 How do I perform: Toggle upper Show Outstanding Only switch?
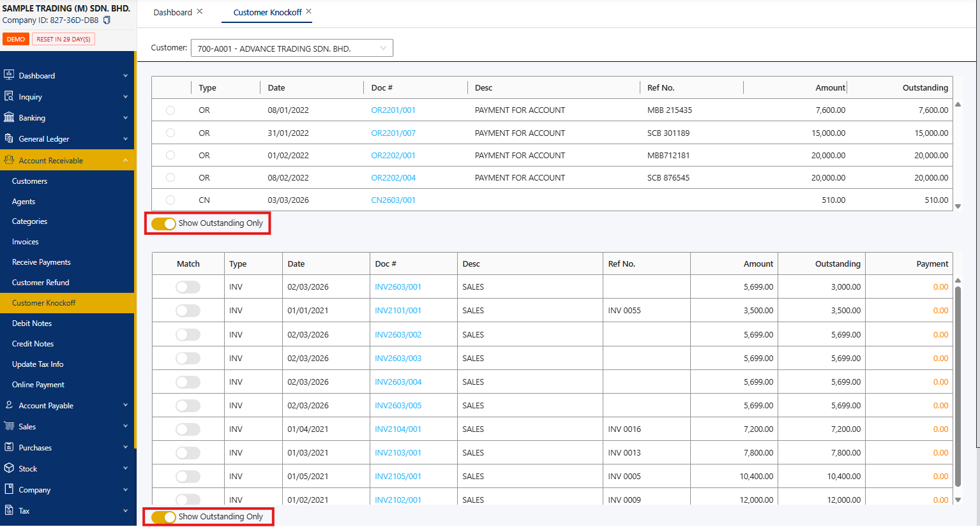[x=163, y=223]
